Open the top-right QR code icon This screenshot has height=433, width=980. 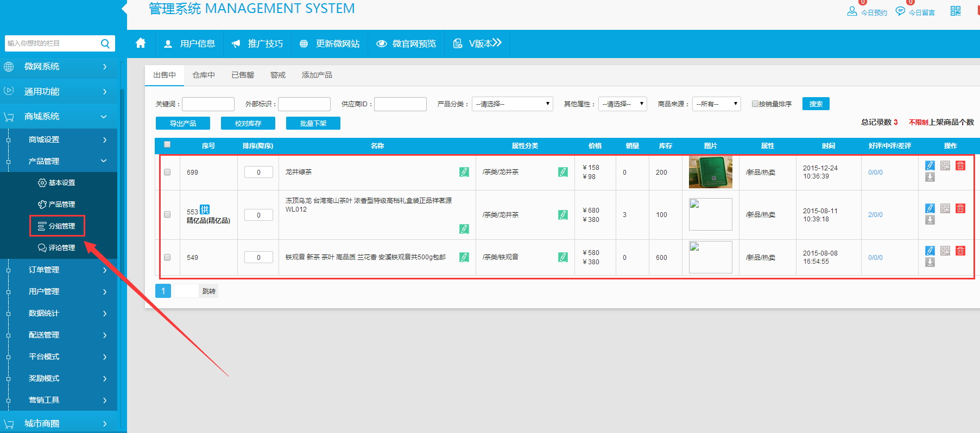956,11
